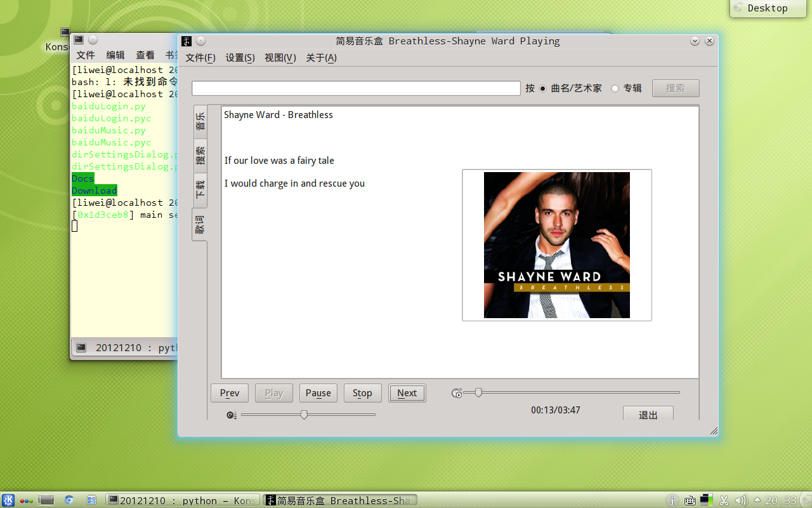Skip to the Next track
The height and width of the screenshot is (508, 812).
pyautogui.click(x=407, y=393)
